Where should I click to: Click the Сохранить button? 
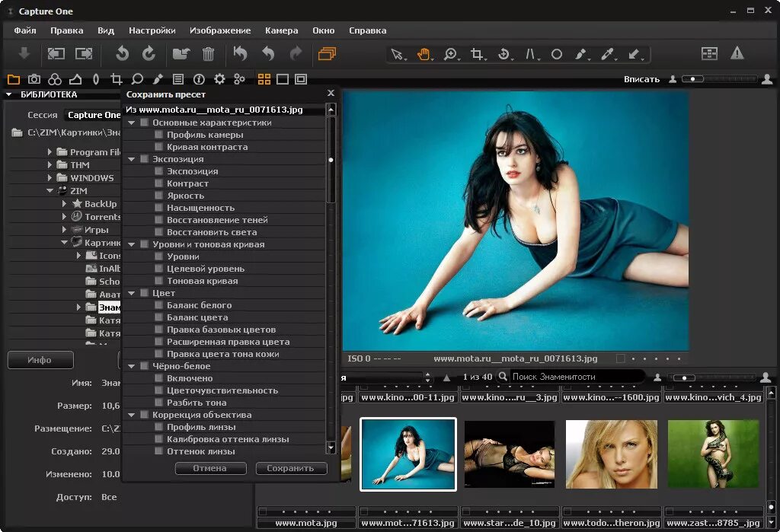tap(291, 468)
